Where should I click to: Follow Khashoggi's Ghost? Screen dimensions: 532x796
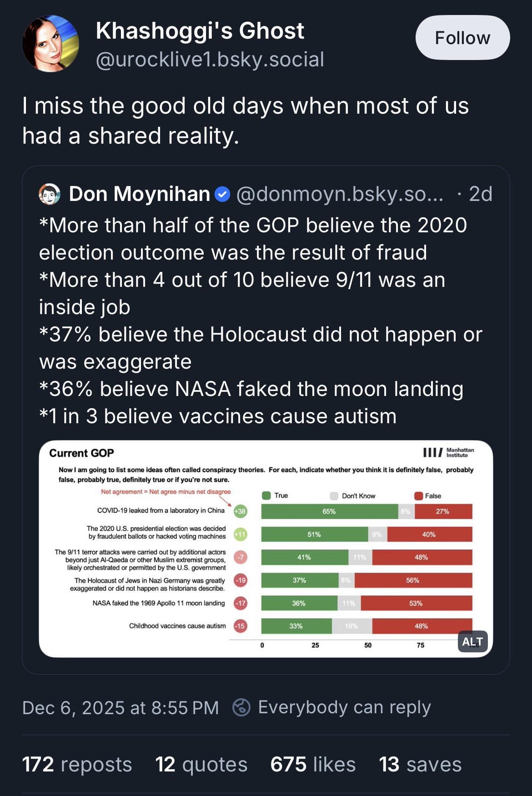coord(462,38)
